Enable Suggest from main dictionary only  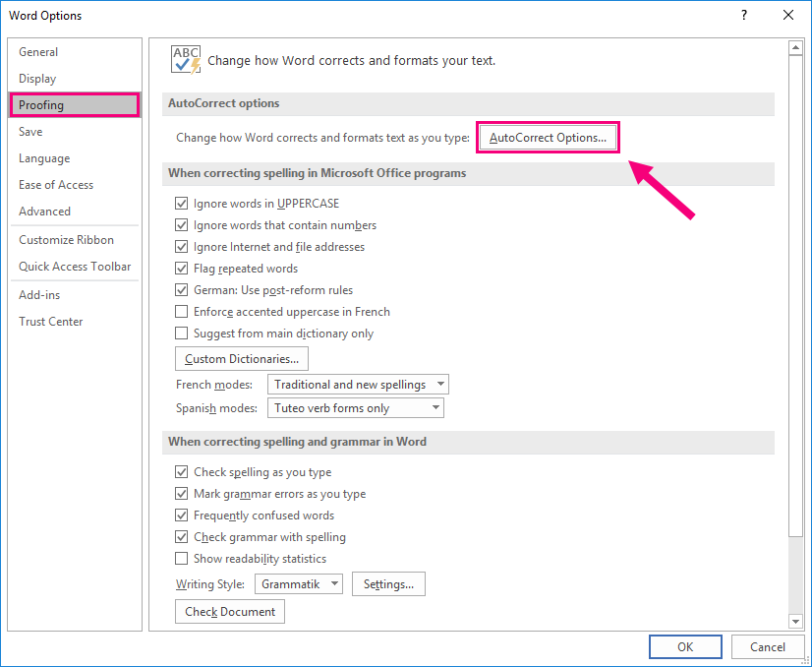pos(181,333)
